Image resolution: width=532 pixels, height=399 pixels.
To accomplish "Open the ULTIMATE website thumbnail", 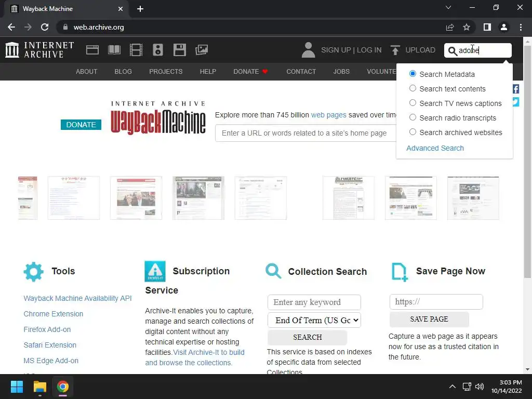I will coord(349,198).
